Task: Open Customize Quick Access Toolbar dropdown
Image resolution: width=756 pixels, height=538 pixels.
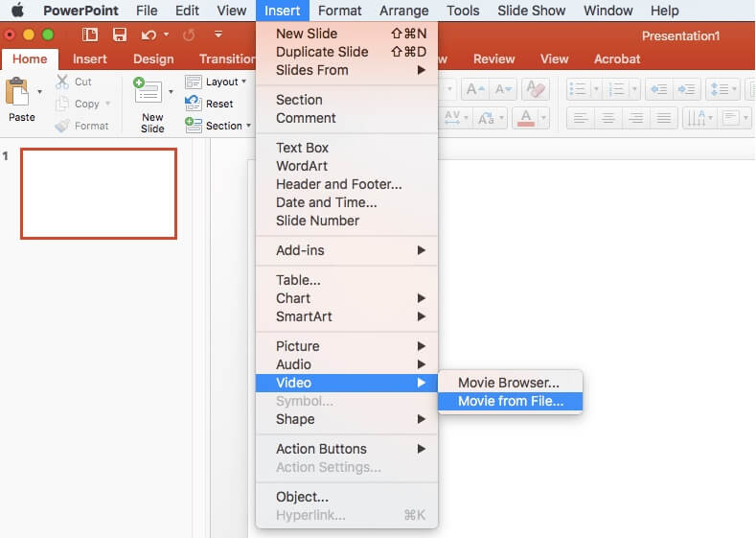Action: (x=218, y=35)
